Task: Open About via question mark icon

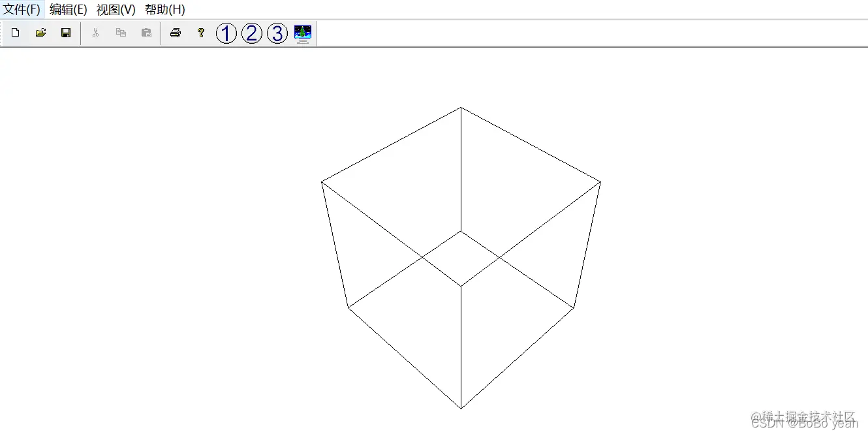Action: click(x=201, y=33)
